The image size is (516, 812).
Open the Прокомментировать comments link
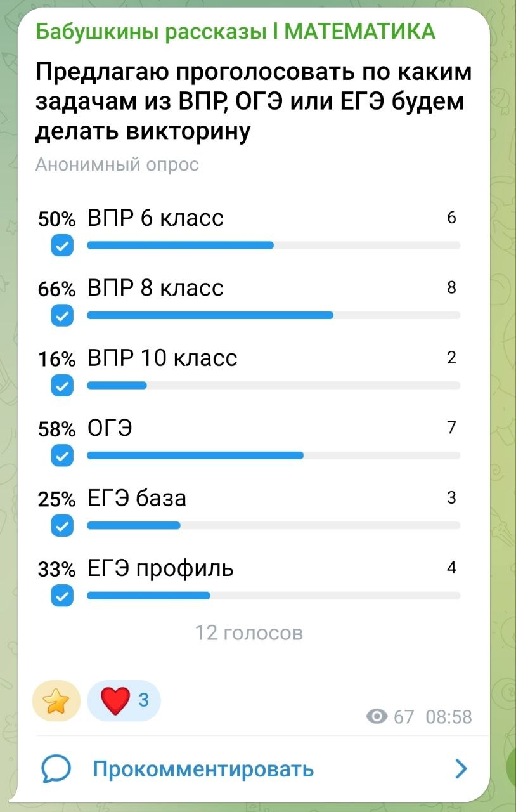coord(203,769)
